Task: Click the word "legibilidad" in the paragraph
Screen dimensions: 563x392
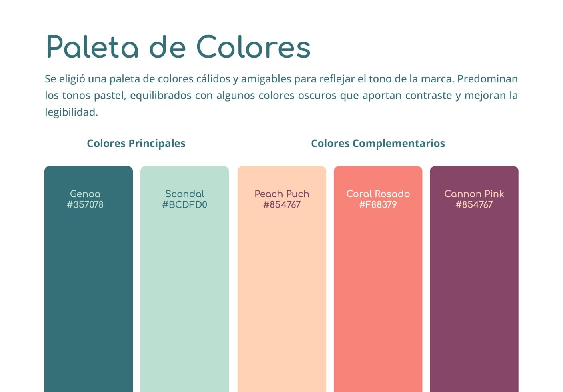Action: point(71,112)
